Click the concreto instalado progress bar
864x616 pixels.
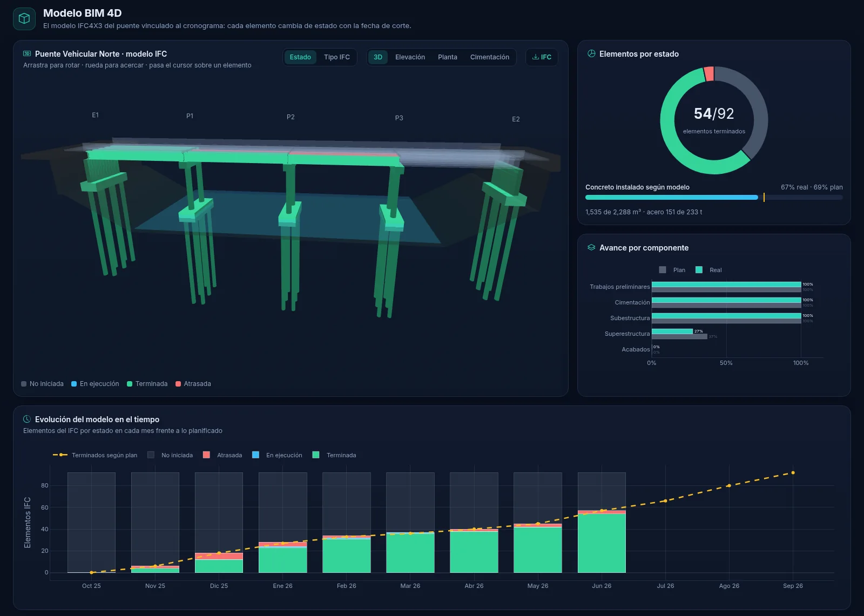pyautogui.click(x=714, y=198)
